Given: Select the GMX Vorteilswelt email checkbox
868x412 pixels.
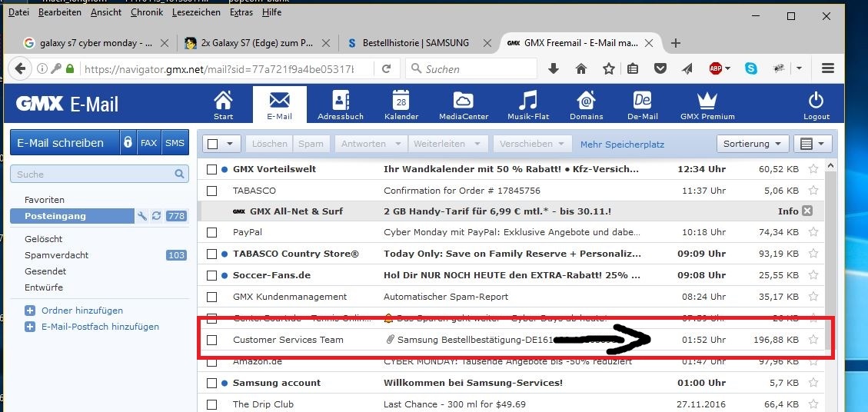Looking at the screenshot, I should pyautogui.click(x=211, y=169).
